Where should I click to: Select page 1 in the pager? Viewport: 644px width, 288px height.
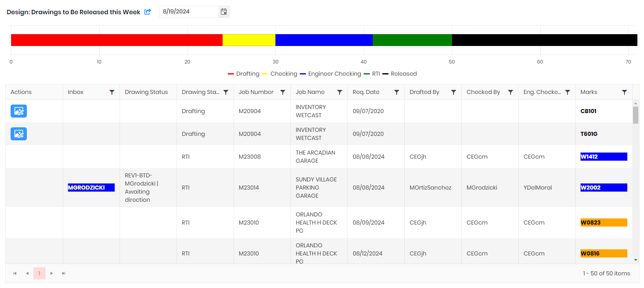(x=39, y=273)
